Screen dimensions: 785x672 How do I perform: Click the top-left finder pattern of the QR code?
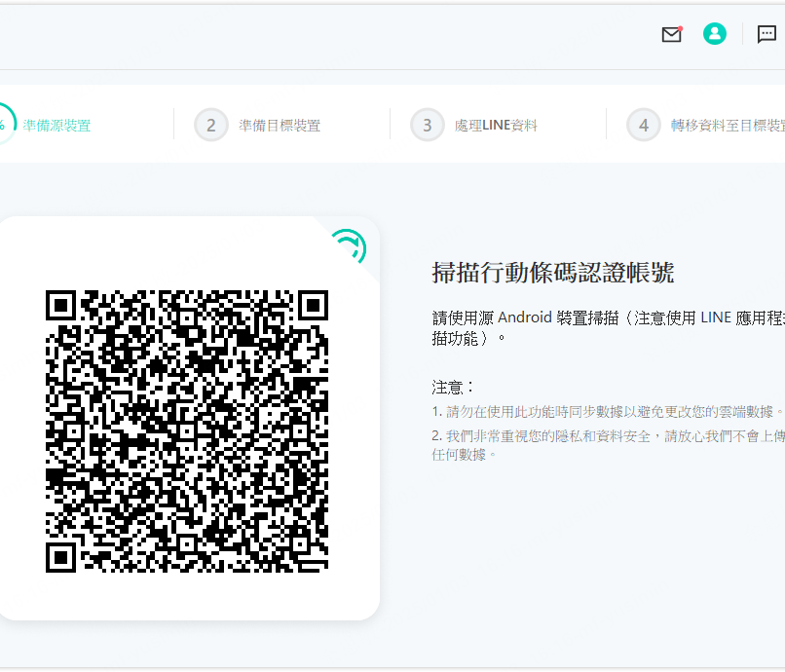(x=62, y=306)
